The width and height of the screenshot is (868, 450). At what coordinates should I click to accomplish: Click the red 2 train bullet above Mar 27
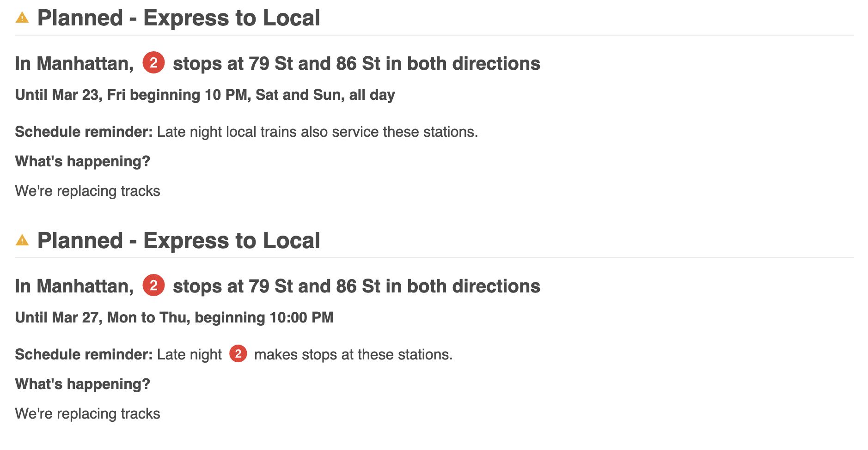[x=153, y=286]
